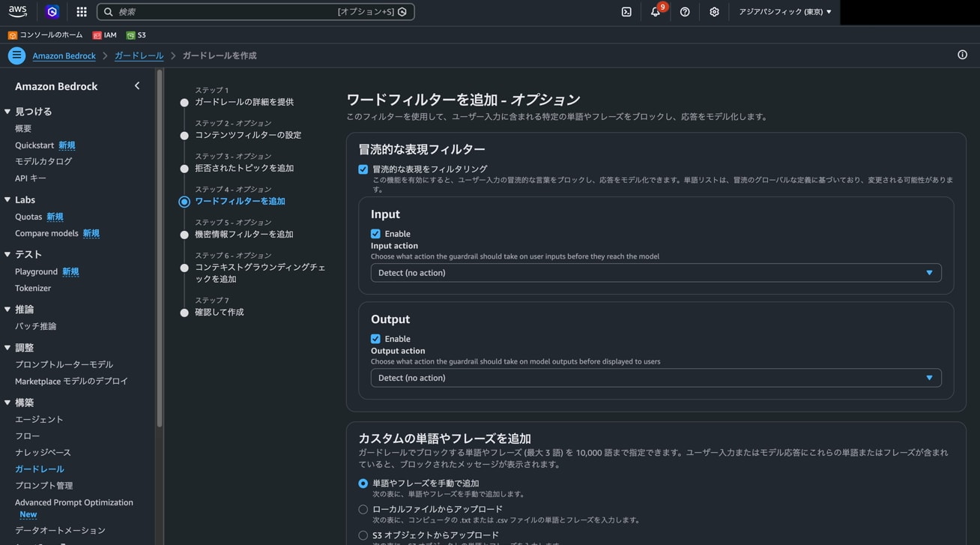Open エージェント in sidebar
This screenshot has height=545, width=980.
[39, 419]
